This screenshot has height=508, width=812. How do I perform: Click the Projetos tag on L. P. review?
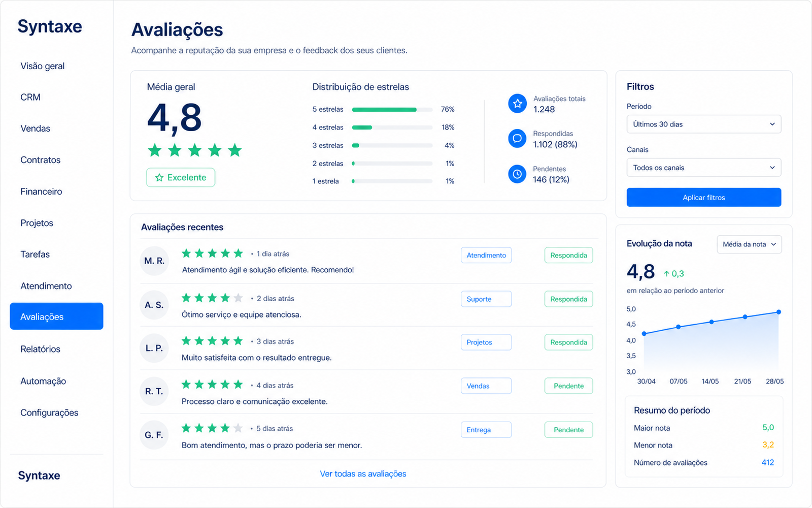click(486, 342)
